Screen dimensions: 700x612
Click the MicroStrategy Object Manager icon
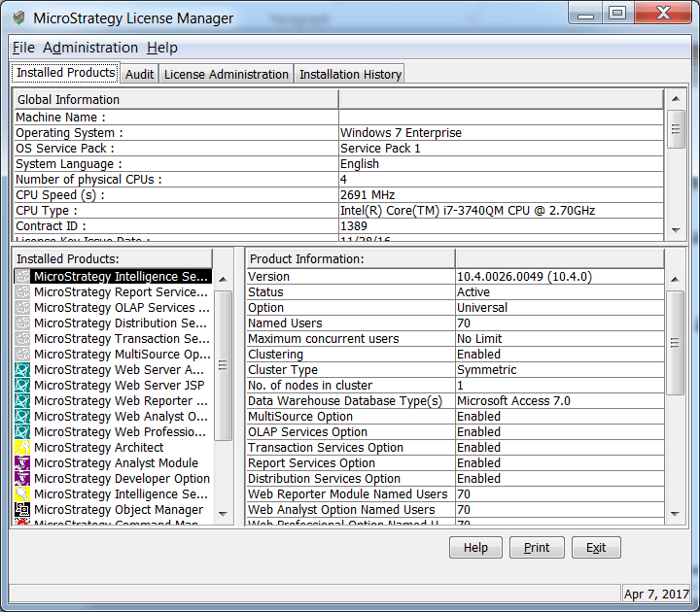[x=22, y=510]
